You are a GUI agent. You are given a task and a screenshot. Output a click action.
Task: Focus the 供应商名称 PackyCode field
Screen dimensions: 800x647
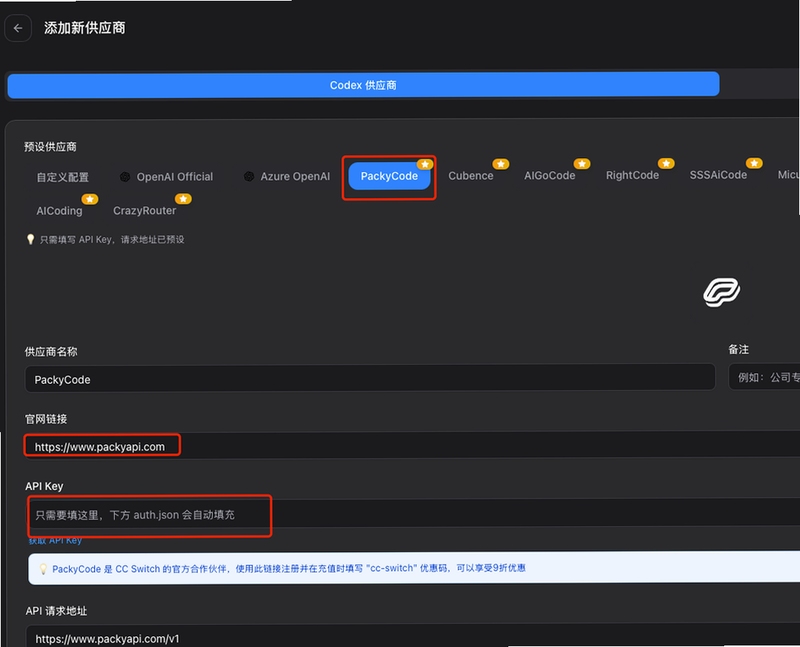tap(370, 379)
